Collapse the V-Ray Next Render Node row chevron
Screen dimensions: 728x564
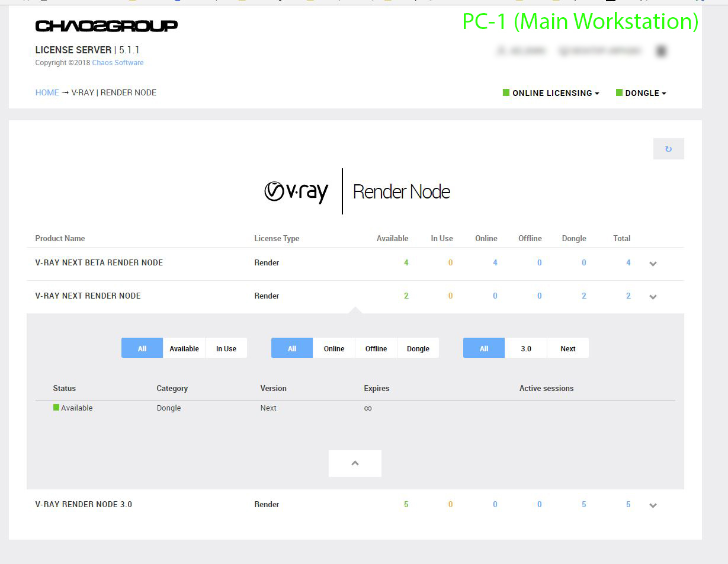tap(653, 297)
